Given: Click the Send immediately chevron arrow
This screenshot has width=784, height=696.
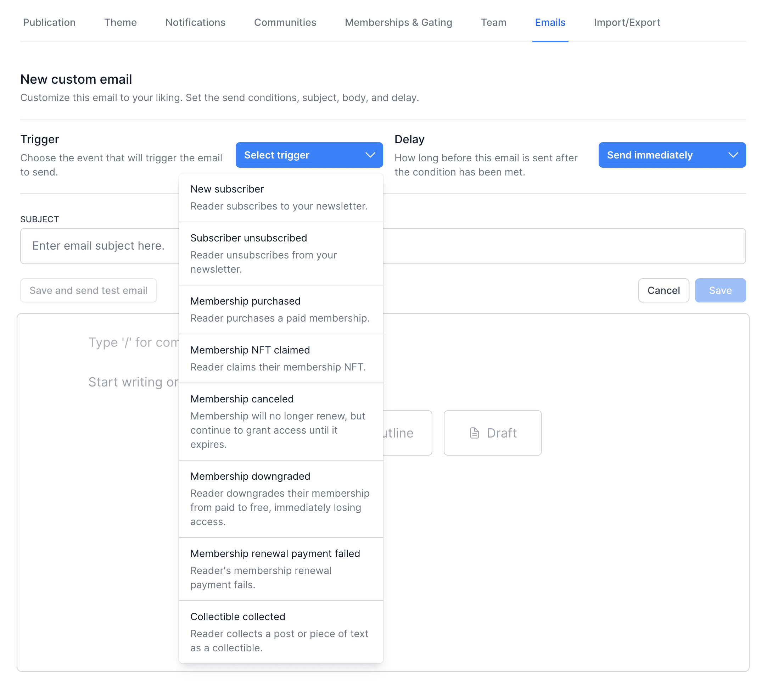Looking at the screenshot, I should pyautogui.click(x=733, y=155).
